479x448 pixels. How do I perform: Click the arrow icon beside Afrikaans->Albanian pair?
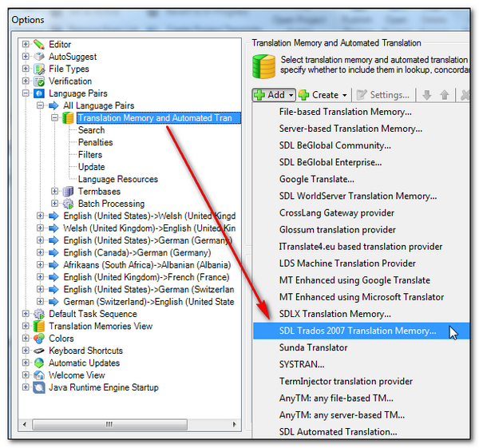(53, 265)
